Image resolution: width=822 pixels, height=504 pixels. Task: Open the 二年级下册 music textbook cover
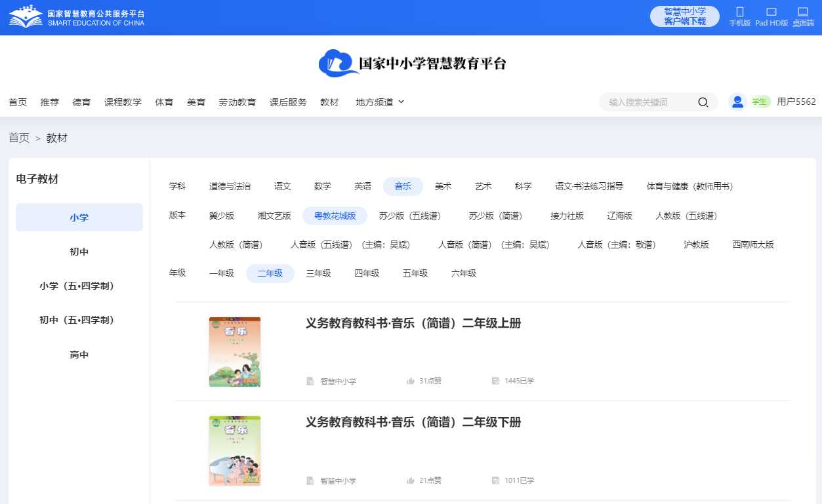(x=235, y=451)
